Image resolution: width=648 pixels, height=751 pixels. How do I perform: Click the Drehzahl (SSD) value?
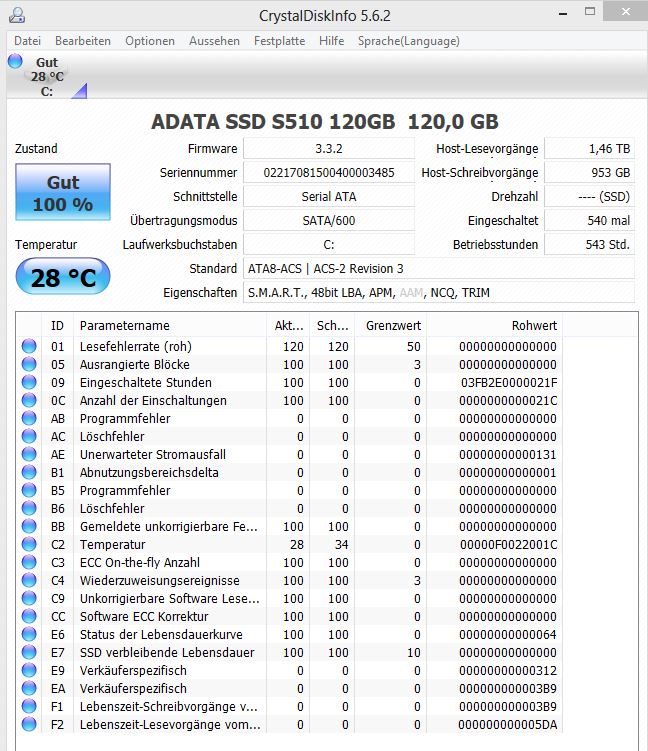pos(590,196)
